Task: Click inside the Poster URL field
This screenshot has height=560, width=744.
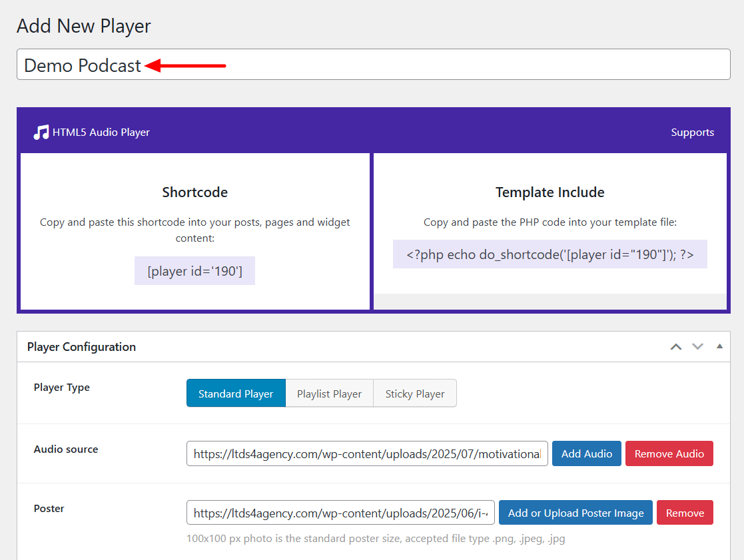Action: (340, 513)
